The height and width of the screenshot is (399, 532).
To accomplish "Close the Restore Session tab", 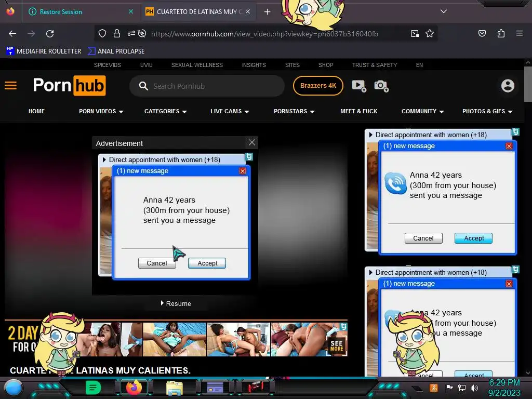I will pyautogui.click(x=130, y=11).
